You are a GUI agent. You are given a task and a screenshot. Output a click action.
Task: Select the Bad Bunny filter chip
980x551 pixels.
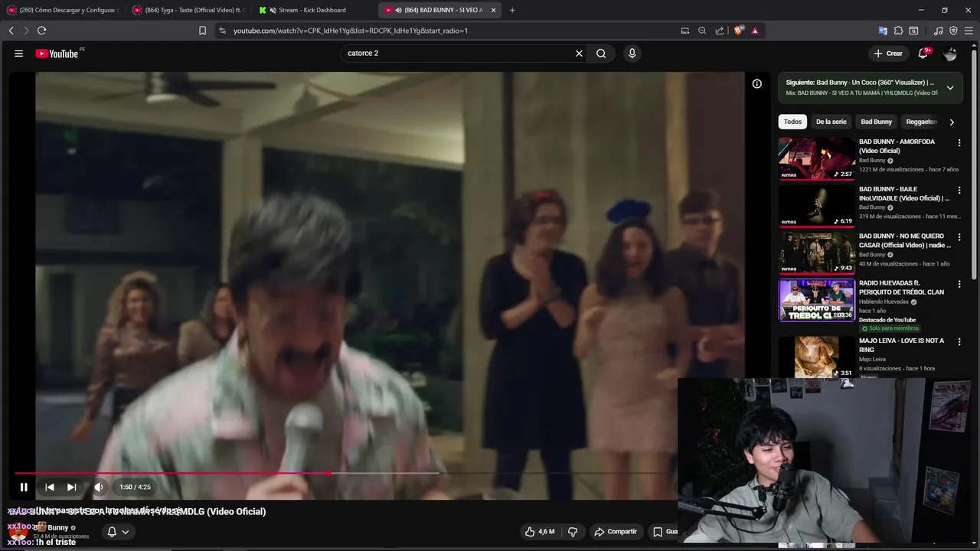[876, 122]
